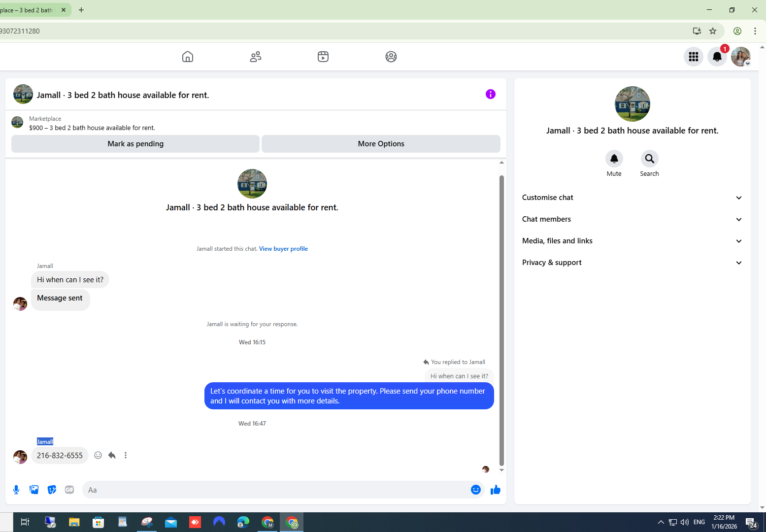Expand Customise chat section
The height and width of the screenshot is (532, 766).
tap(633, 198)
